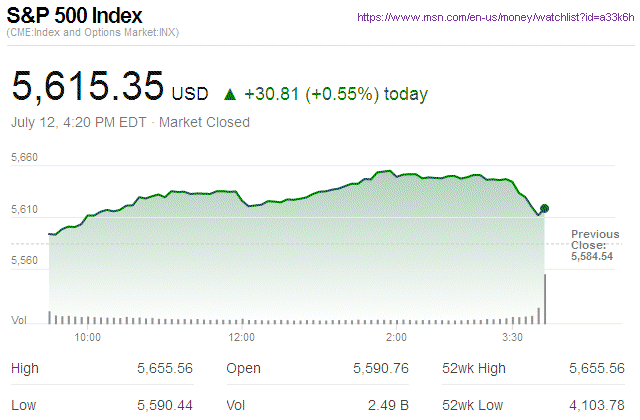
Task: Select the +30.81 (+0.55%) today change text
Action: point(336,95)
